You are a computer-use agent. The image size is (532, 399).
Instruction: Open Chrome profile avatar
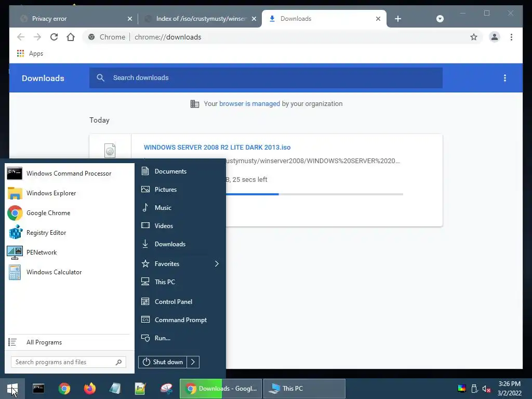pos(495,37)
